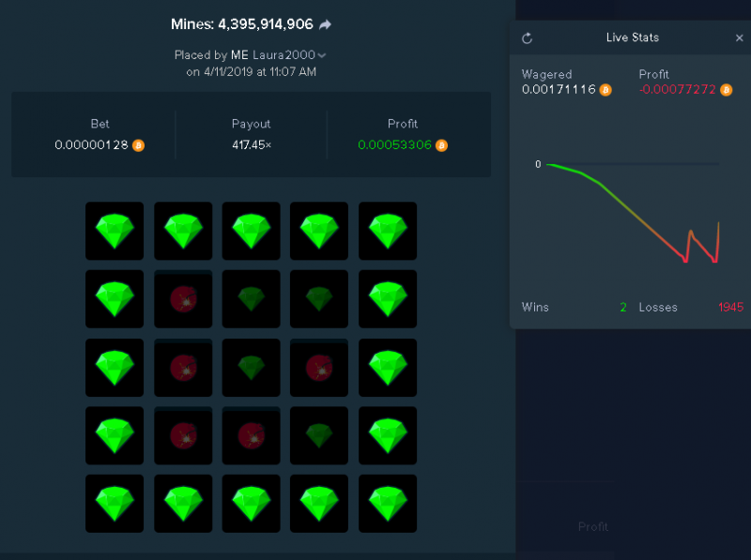
Task: Select the top-right gem tile
Action: pos(388,231)
